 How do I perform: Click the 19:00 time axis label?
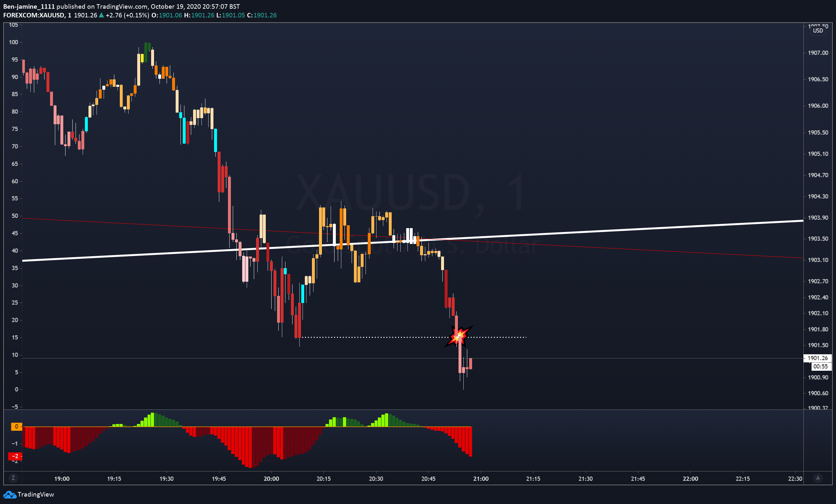coord(62,479)
